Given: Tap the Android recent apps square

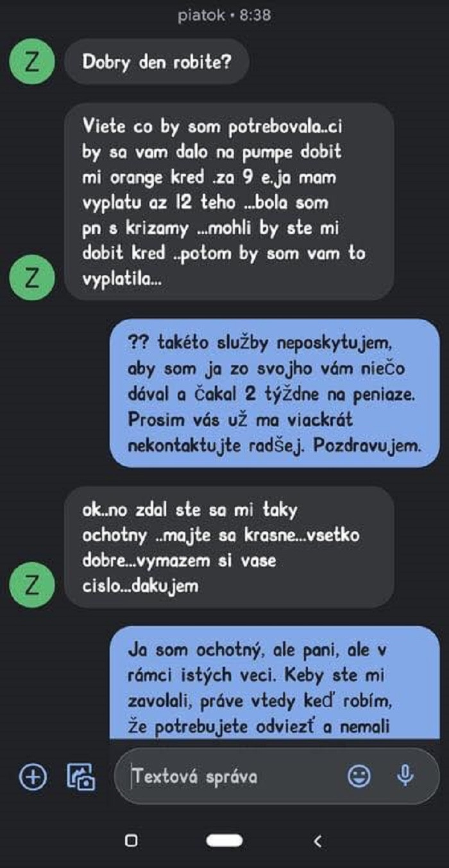Looking at the screenshot, I should click(131, 840).
